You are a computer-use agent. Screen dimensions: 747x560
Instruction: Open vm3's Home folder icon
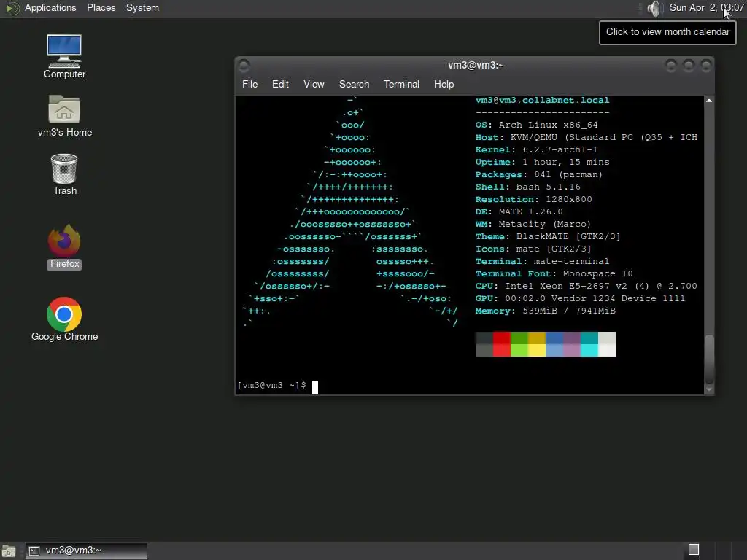pyautogui.click(x=64, y=116)
